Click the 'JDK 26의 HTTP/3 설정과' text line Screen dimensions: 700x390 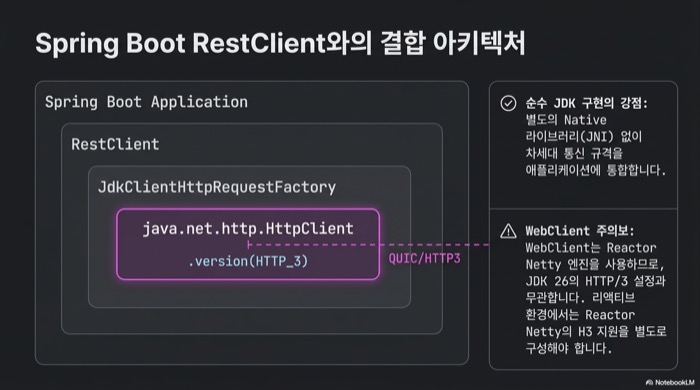click(x=596, y=281)
